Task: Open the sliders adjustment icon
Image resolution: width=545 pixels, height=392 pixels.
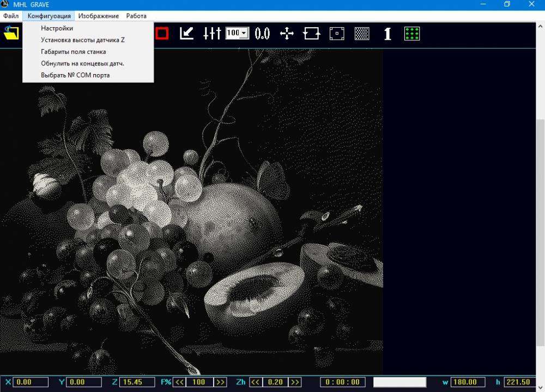Action: click(211, 34)
